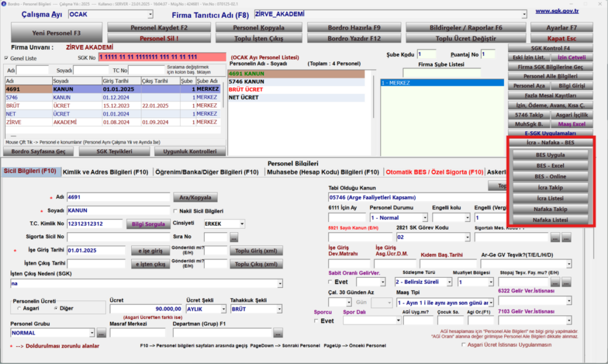Open the Sözleşme Türü dropdown
Image resolution: width=608 pixels, height=364 pixels.
[449, 282]
